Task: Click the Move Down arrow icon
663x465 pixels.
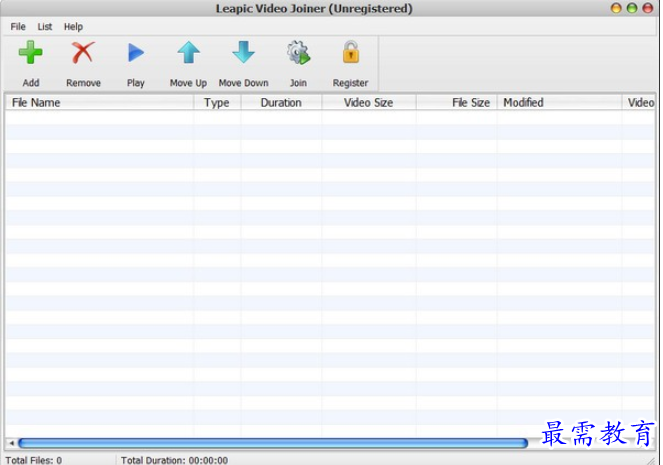Action: tap(243, 52)
